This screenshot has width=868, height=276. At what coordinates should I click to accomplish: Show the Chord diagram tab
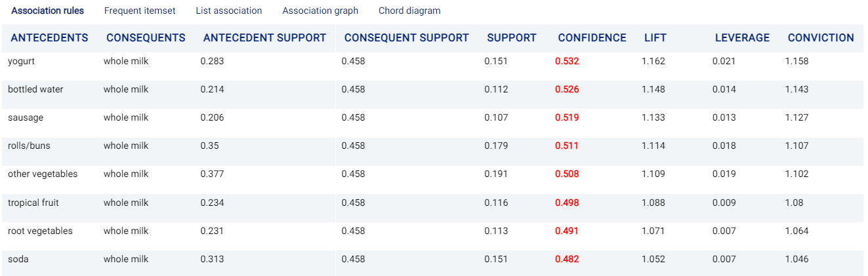click(409, 10)
